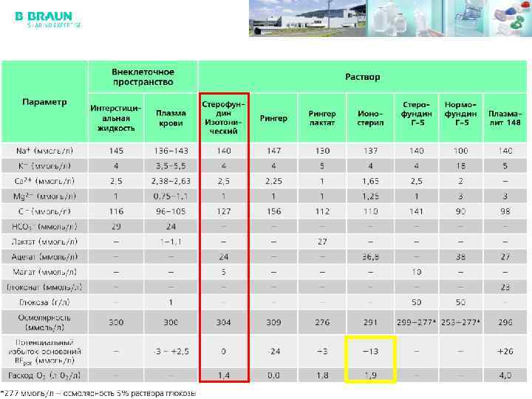Select the Ringer osmolarity value '309'
The width and height of the screenshot is (532, 399).
[x=273, y=322]
